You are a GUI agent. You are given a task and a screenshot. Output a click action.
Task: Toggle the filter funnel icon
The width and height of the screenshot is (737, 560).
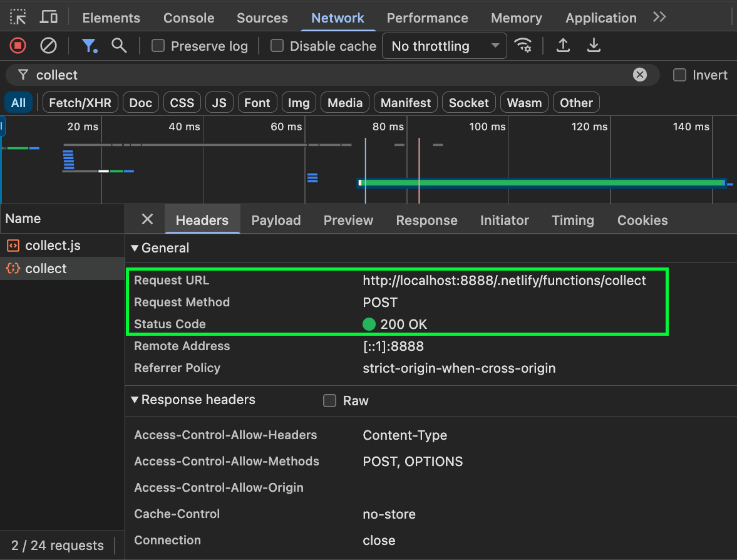pyautogui.click(x=90, y=46)
